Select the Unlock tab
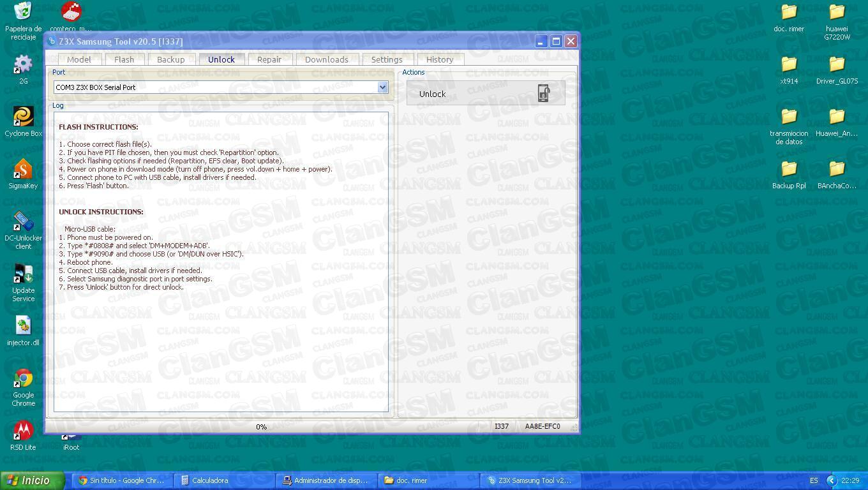 tap(221, 59)
